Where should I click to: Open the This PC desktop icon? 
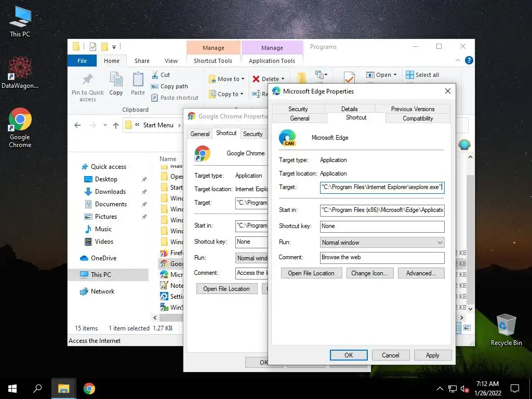[x=20, y=21]
